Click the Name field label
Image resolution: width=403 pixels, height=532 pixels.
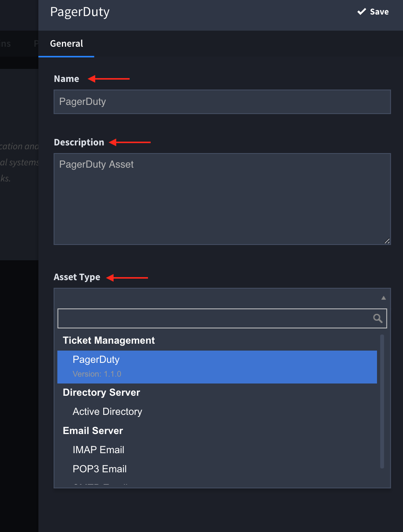click(67, 79)
